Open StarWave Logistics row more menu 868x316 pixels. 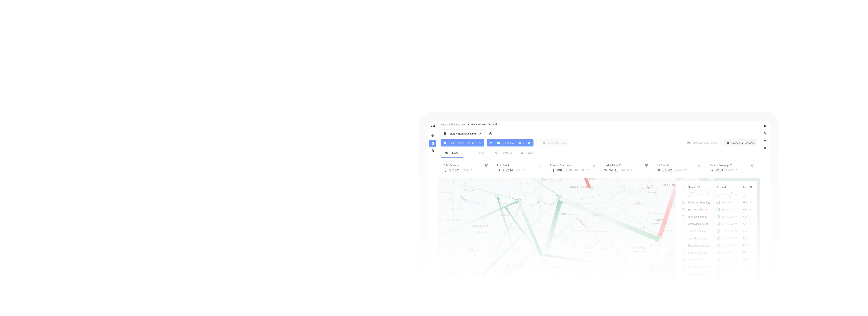point(751,210)
